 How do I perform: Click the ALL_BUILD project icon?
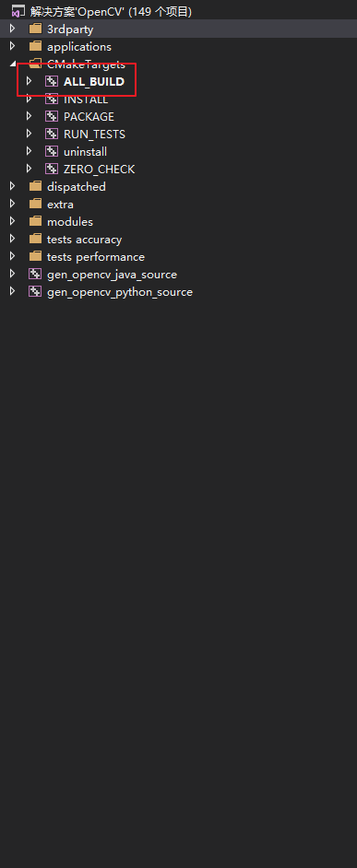click(x=51, y=82)
